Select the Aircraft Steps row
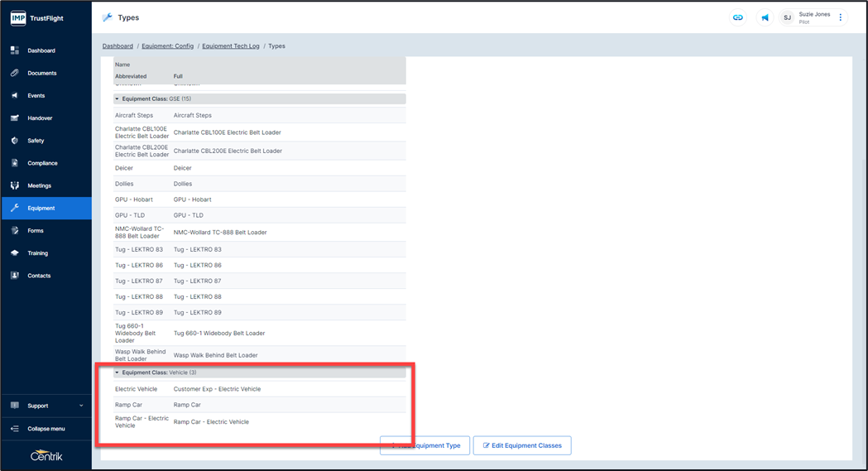The width and height of the screenshot is (868, 471). coord(260,115)
